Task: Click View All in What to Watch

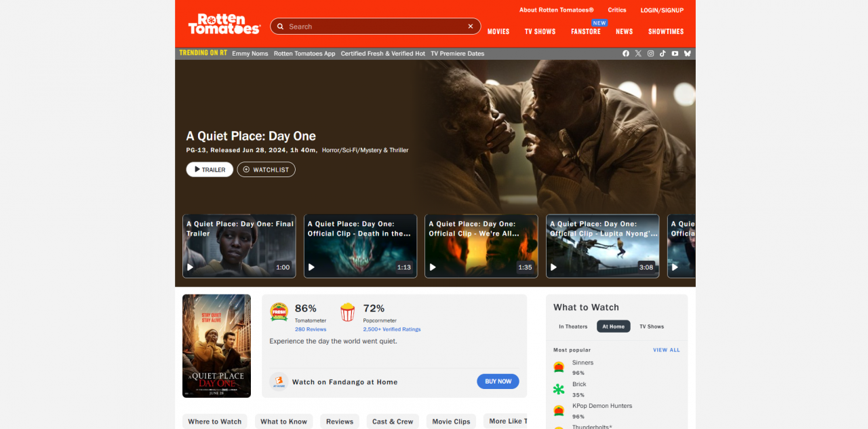Action: point(667,350)
